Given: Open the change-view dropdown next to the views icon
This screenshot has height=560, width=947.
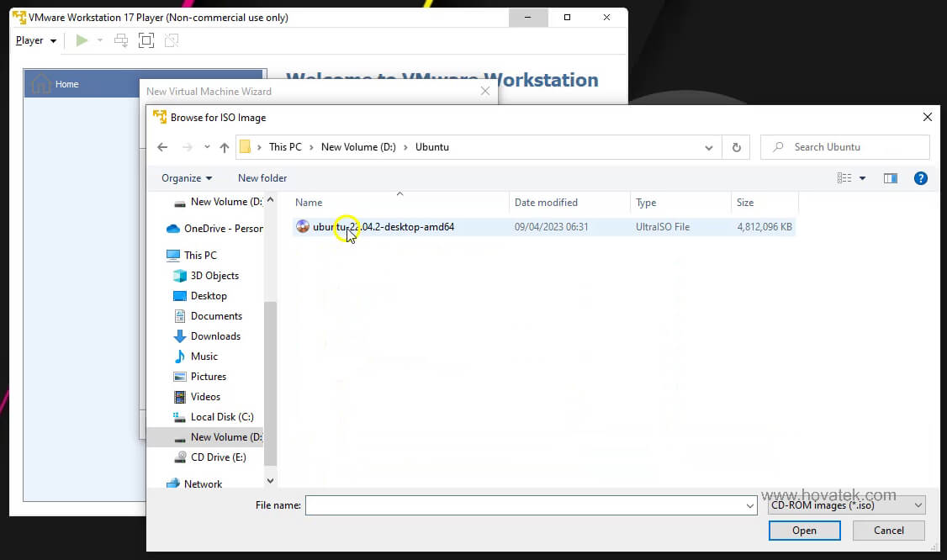Looking at the screenshot, I should click(x=862, y=177).
